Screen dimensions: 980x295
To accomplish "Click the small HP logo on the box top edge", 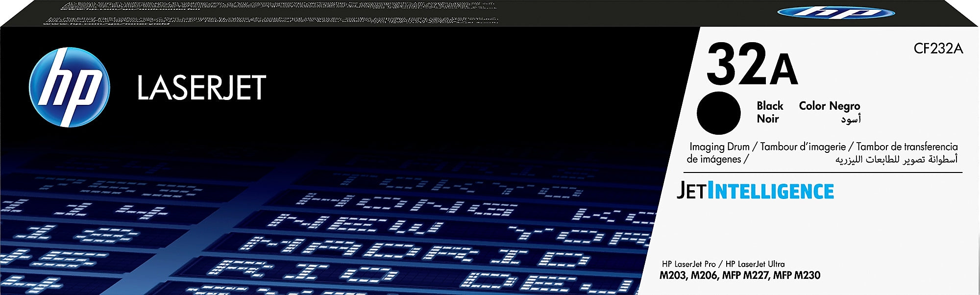I will [x=836, y=12].
